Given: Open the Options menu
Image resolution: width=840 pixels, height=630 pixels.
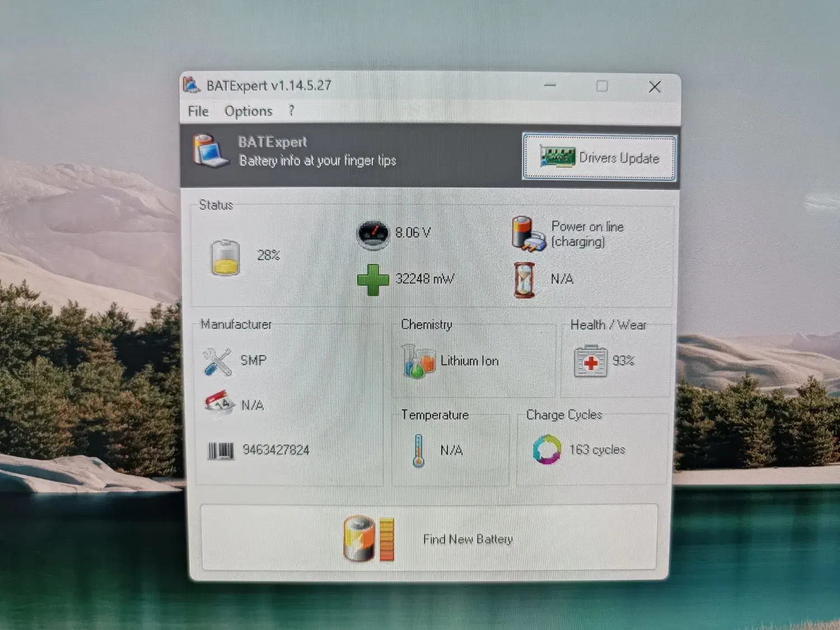Looking at the screenshot, I should (x=248, y=111).
